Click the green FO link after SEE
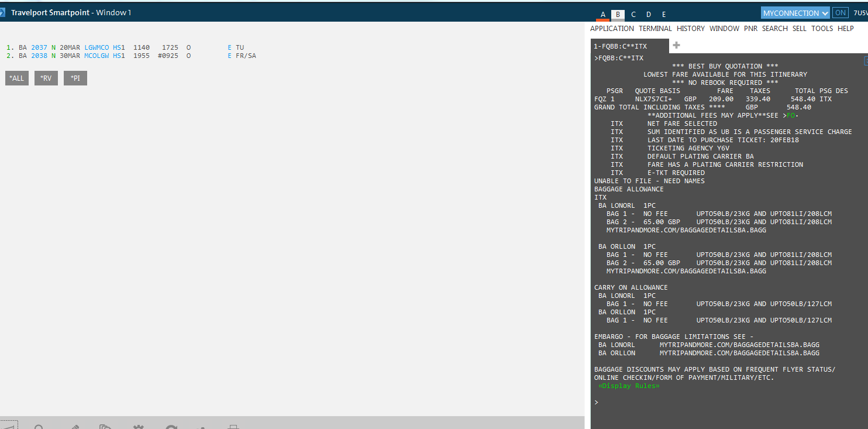The width and height of the screenshot is (868, 429). click(x=790, y=115)
